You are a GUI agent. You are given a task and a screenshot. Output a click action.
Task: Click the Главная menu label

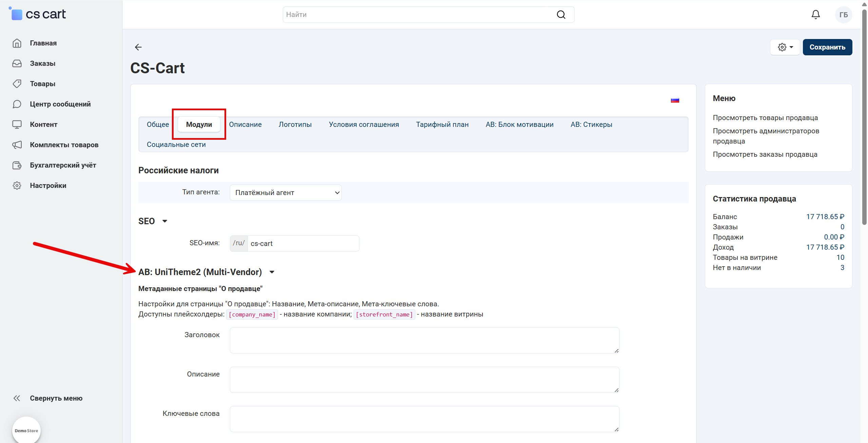43,43
